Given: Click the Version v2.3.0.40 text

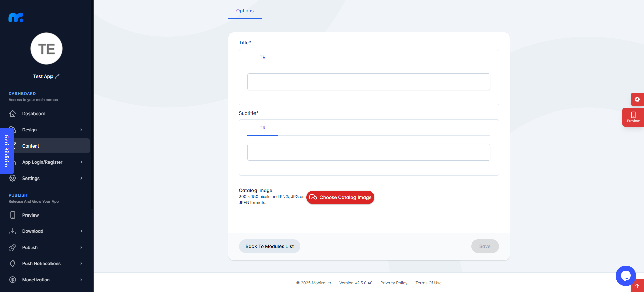Looking at the screenshot, I should pyautogui.click(x=356, y=283).
